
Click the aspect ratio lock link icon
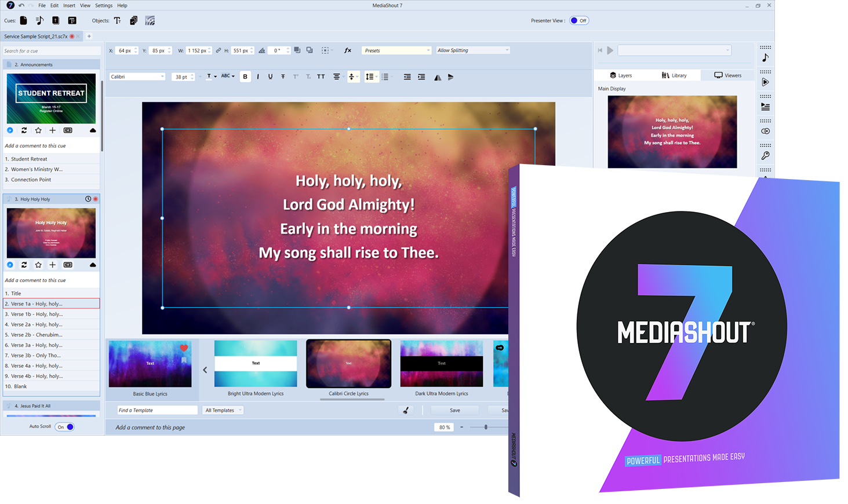[x=219, y=50]
